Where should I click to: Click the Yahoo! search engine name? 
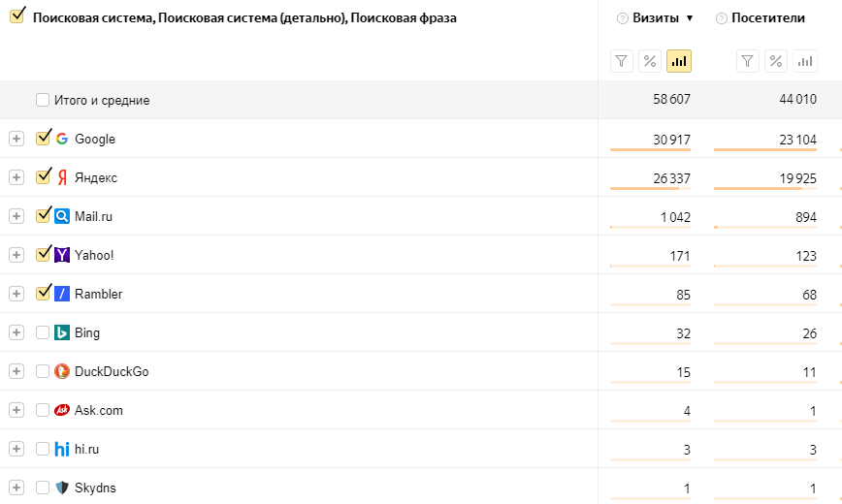(x=94, y=255)
